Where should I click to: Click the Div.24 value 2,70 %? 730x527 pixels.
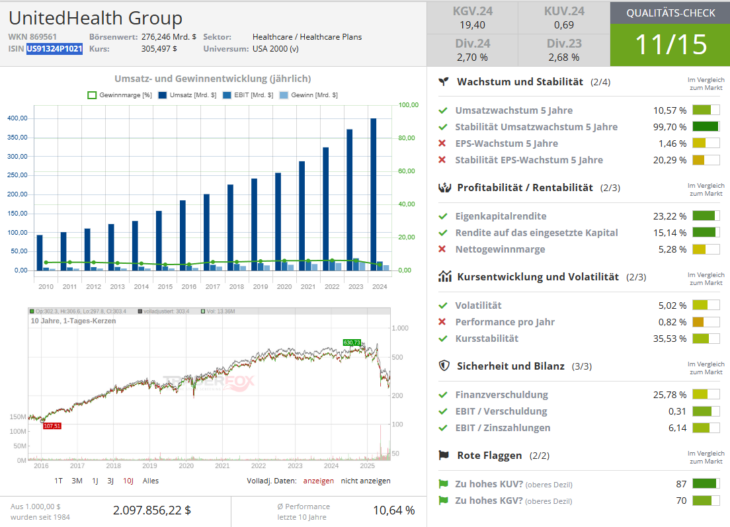(472, 57)
